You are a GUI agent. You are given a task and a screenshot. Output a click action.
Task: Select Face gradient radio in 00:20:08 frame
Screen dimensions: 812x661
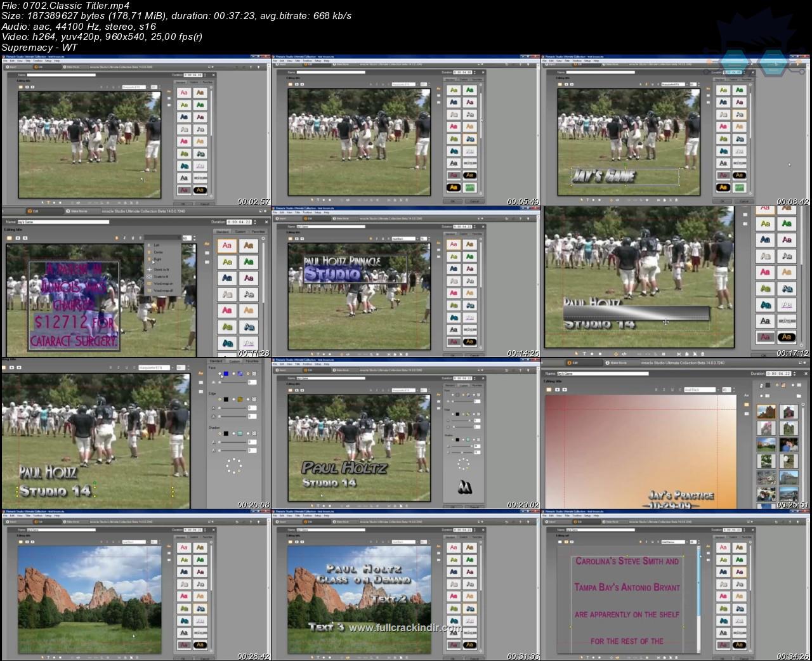tap(233, 374)
